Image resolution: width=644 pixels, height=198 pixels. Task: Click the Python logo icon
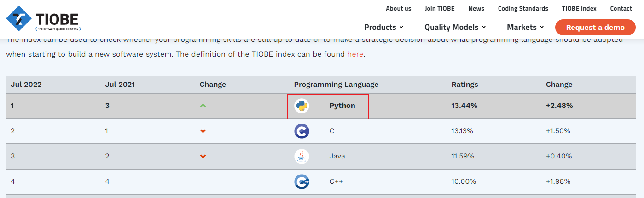click(x=302, y=106)
